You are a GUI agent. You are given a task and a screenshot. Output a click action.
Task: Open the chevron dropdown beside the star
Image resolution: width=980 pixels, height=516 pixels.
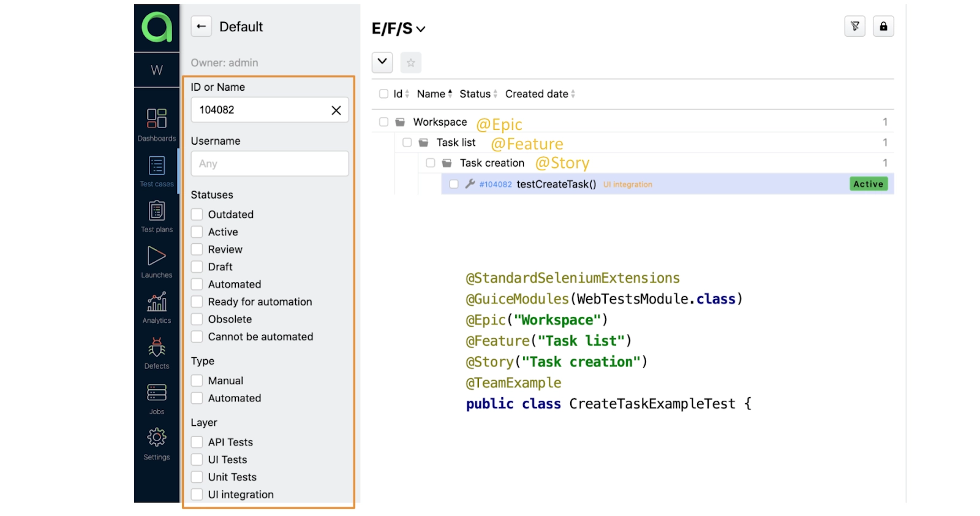382,62
